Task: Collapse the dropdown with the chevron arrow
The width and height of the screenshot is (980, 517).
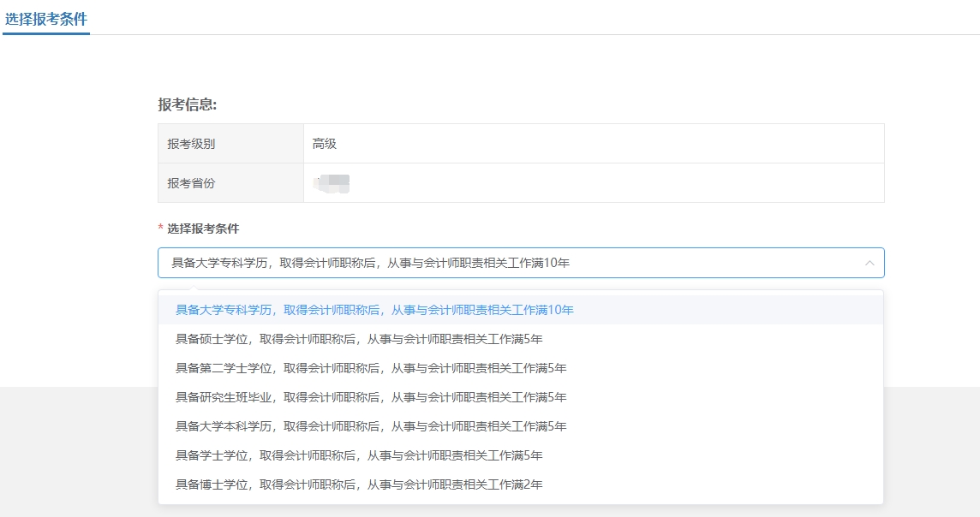Action: 869,263
